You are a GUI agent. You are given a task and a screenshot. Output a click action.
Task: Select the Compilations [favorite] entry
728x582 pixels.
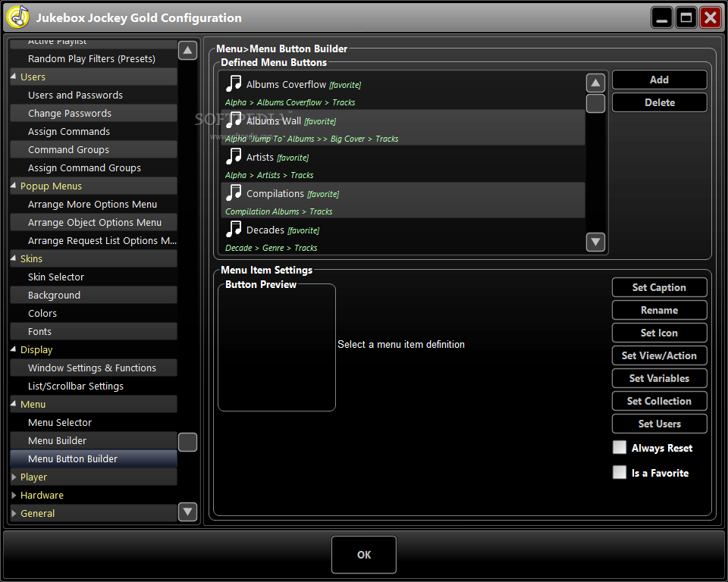click(403, 200)
